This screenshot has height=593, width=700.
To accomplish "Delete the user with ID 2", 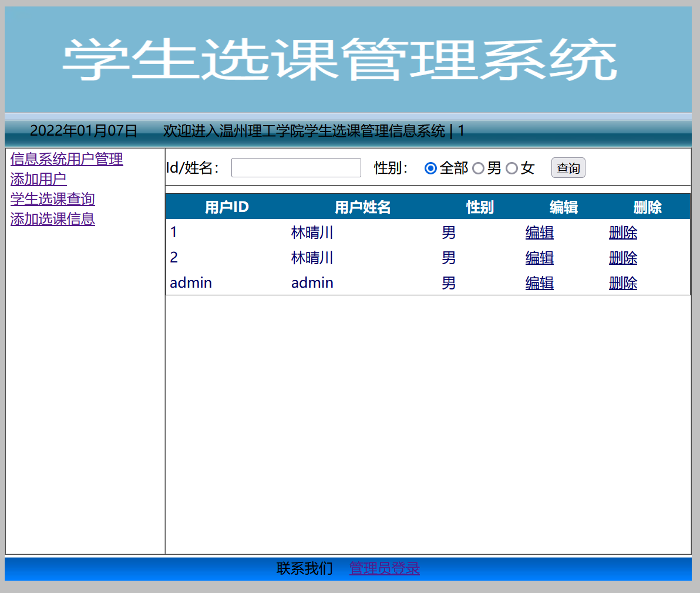I will coord(622,258).
